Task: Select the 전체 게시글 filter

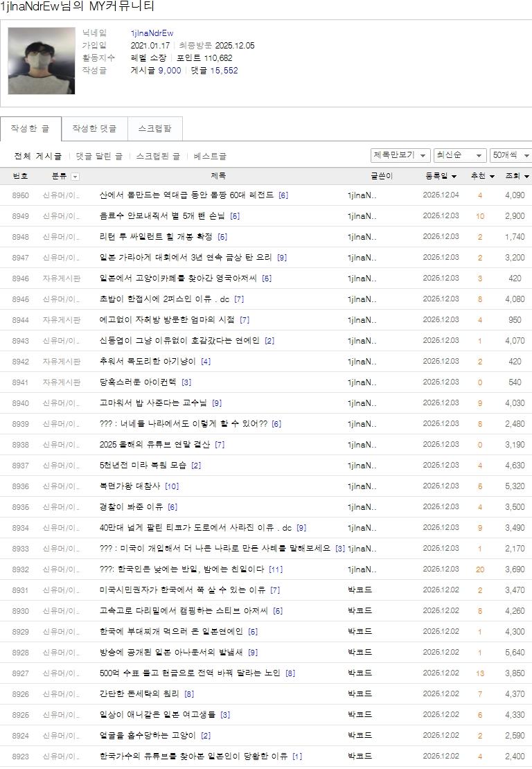Action: pos(38,156)
